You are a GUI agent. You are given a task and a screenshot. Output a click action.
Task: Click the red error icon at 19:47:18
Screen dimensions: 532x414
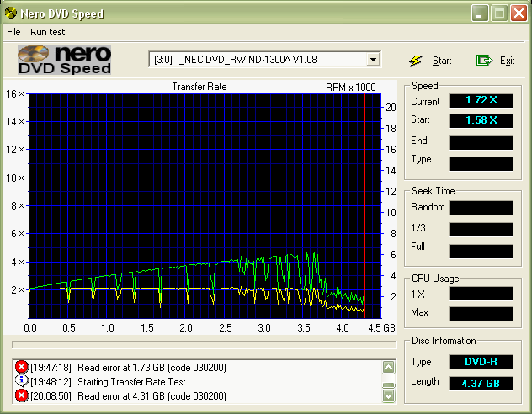tap(21, 367)
